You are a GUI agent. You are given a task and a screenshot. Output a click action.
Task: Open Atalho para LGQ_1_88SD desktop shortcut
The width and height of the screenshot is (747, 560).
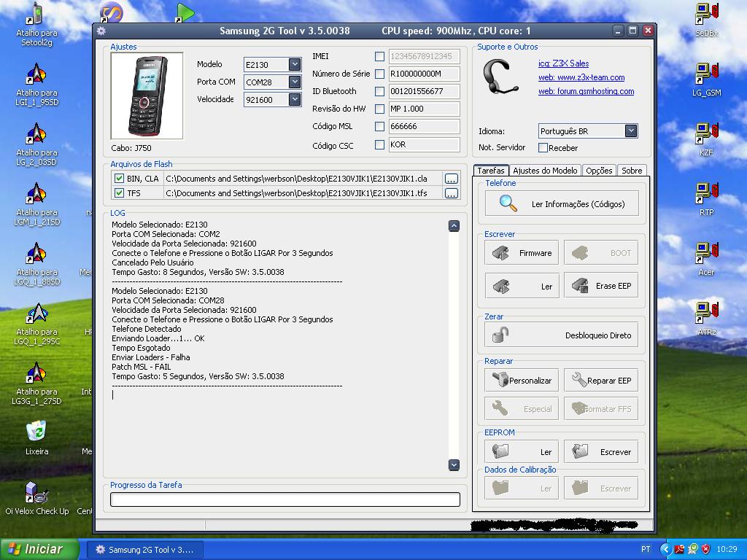click(36, 264)
